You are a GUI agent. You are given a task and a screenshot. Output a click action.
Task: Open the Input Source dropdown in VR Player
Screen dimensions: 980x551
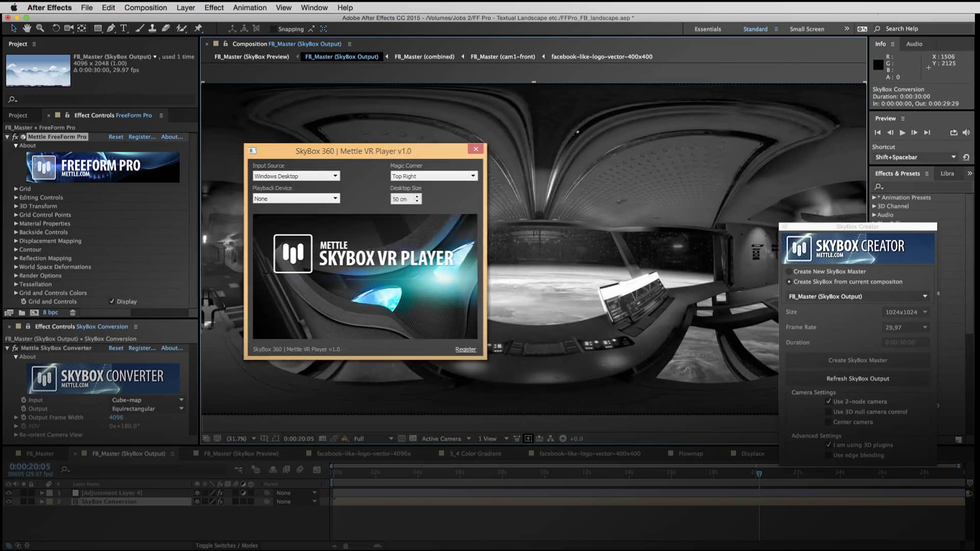[296, 176]
